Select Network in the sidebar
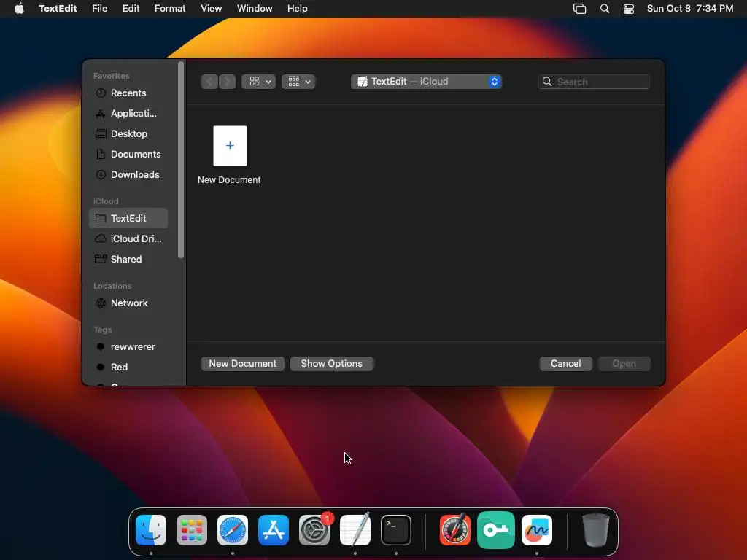The height and width of the screenshot is (560, 747). point(128,303)
